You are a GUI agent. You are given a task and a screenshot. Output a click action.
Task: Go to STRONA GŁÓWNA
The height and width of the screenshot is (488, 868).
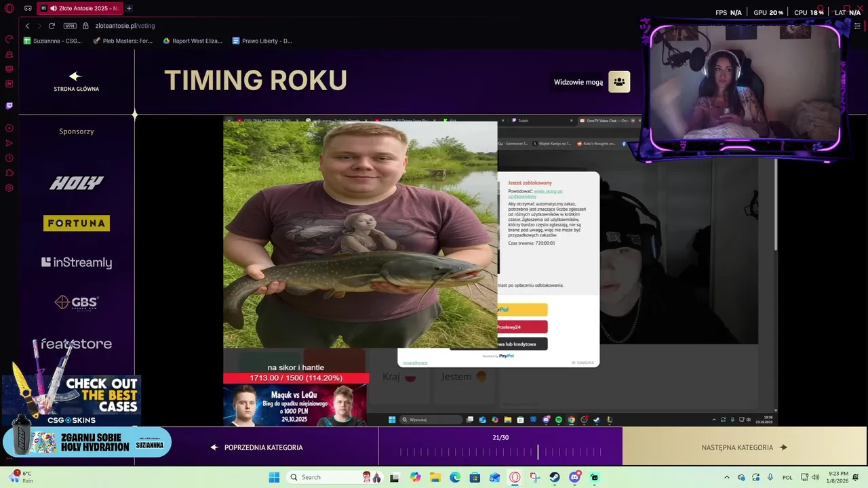click(77, 82)
